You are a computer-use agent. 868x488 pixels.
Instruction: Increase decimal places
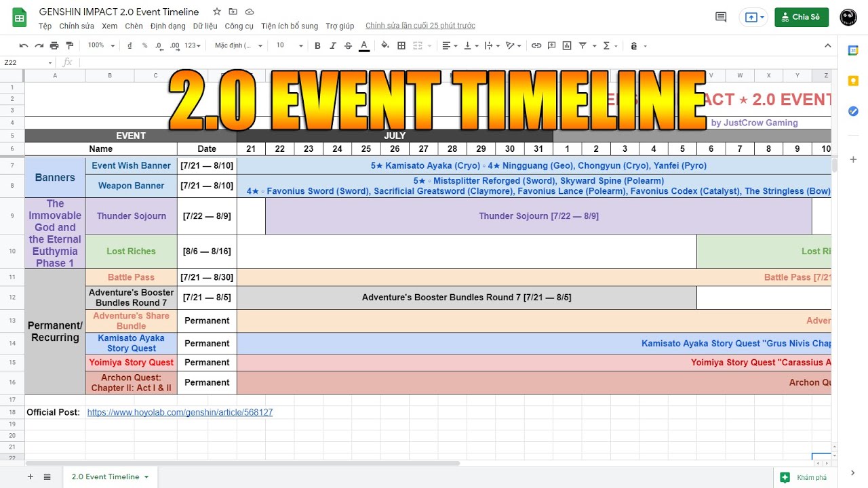(x=174, y=45)
